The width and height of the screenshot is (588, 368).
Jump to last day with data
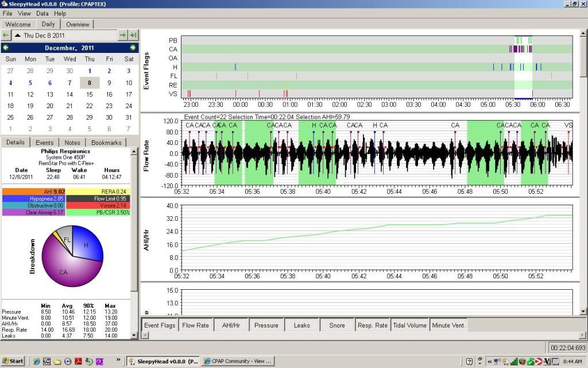click(133, 36)
